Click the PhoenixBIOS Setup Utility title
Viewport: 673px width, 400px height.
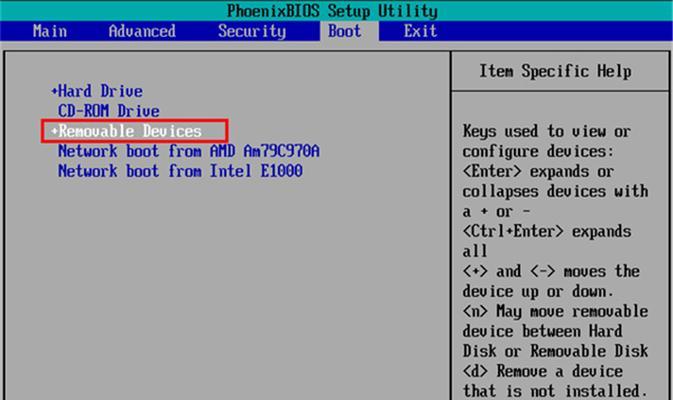click(x=332, y=11)
